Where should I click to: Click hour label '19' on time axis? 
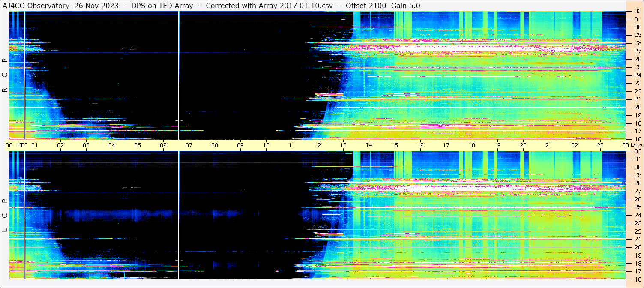click(497, 145)
